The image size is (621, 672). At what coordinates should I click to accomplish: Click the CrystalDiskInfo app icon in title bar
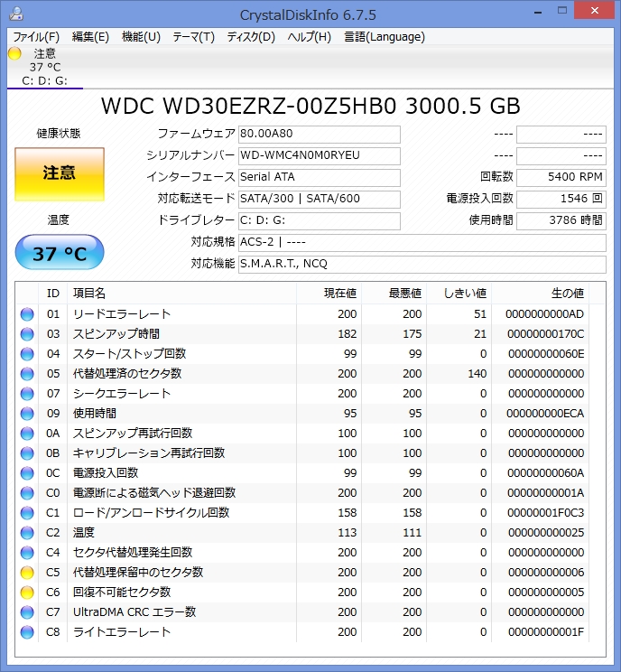point(16,14)
